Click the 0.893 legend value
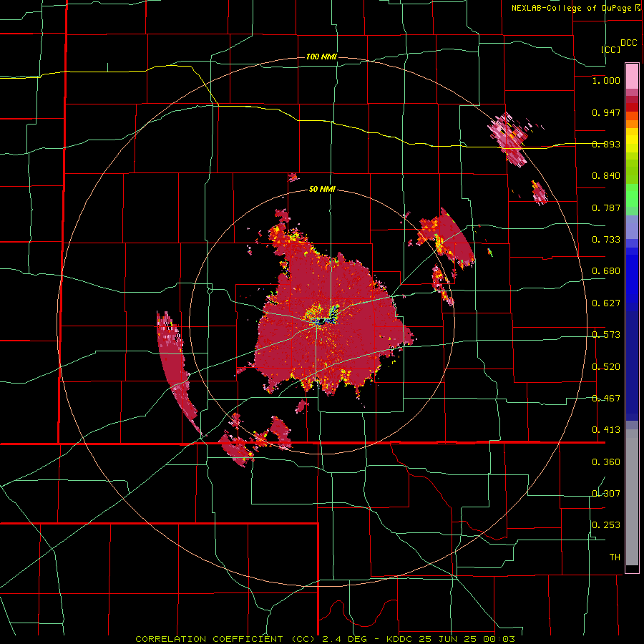 (606, 144)
